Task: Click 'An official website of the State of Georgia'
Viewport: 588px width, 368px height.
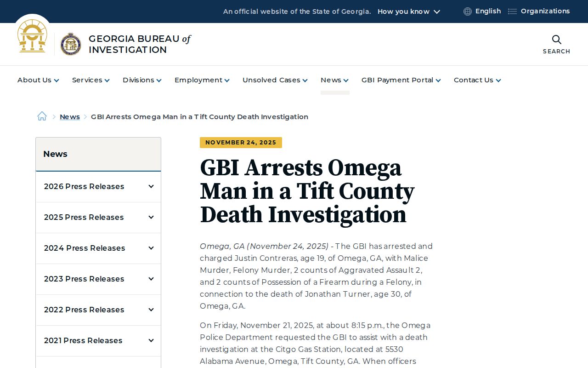Action: pyautogui.click(x=297, y=11)
